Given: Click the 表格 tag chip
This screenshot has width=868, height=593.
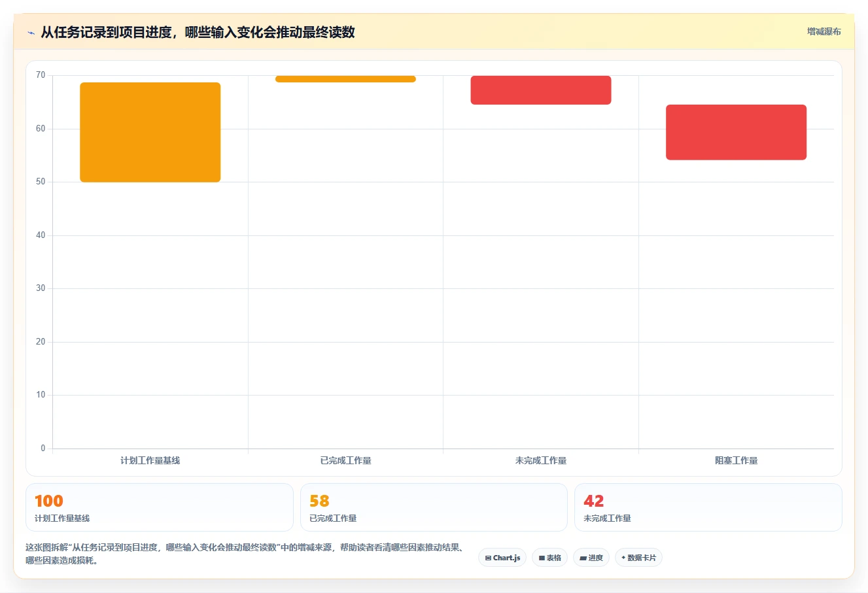Looking at the screenshot, I should (549, 558).
